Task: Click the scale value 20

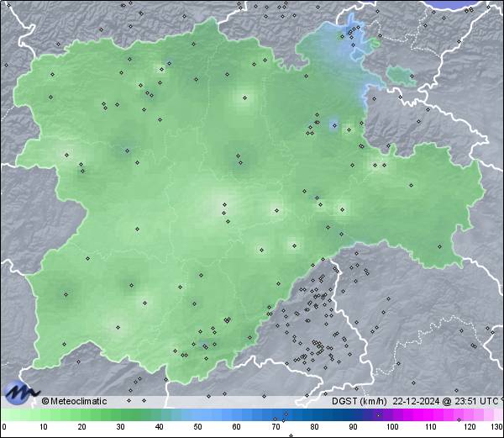Action: [x=82, y=427]
